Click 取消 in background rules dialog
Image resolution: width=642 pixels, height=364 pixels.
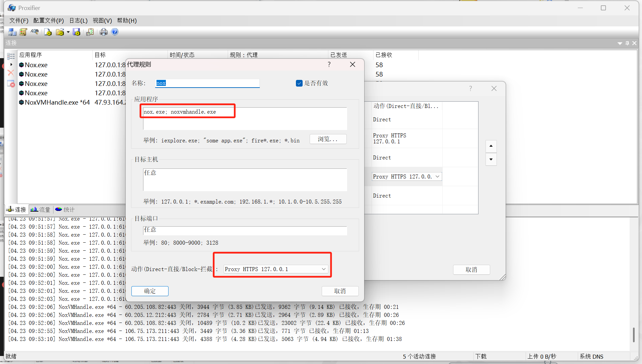(471, 270)
